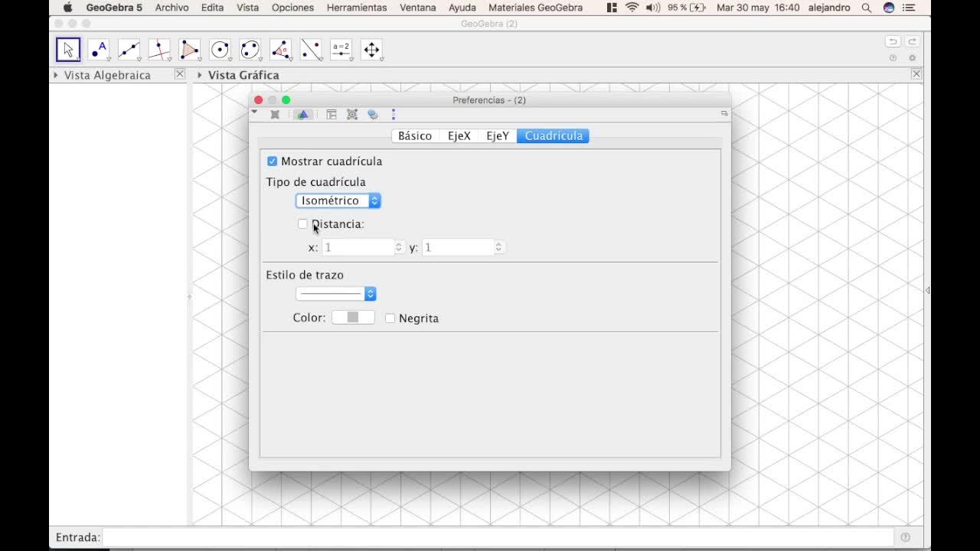The image size is (980, 551).
Task: Click the small triangle at Preferencias toolbar left
Action: [254, 112]
